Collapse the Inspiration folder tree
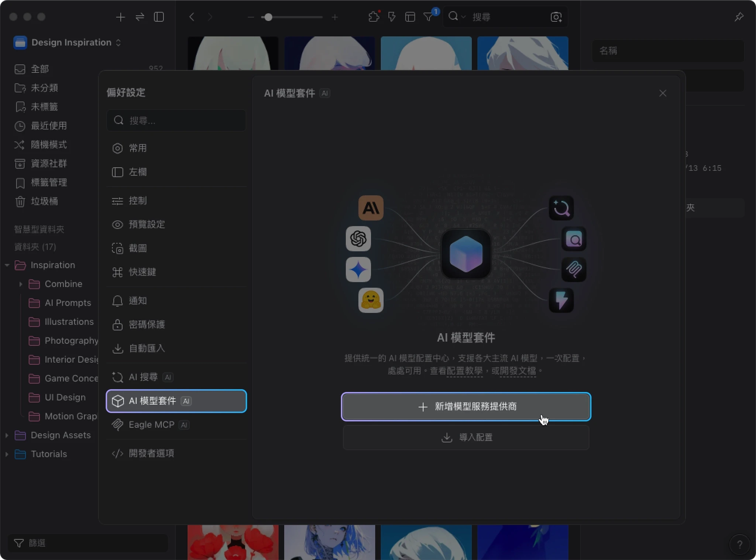This screenshot has width=756, height=560. [x=7, y=265]
